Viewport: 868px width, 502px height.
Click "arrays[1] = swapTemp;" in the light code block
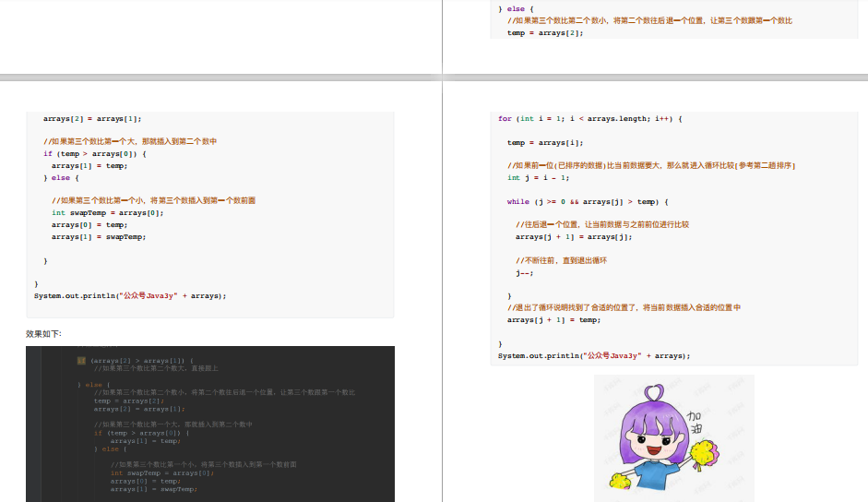(x=99, y=236)
